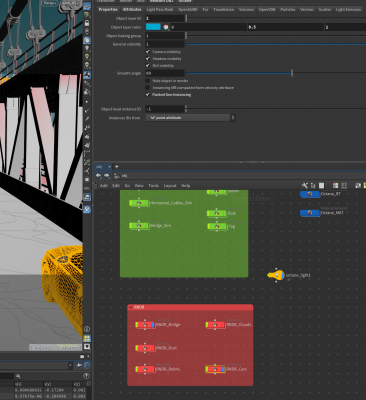Open the wrench tools icon in network toolbar
Viewport: 366px width, 400px height.
pyautogui.click(x=305, y=185)
